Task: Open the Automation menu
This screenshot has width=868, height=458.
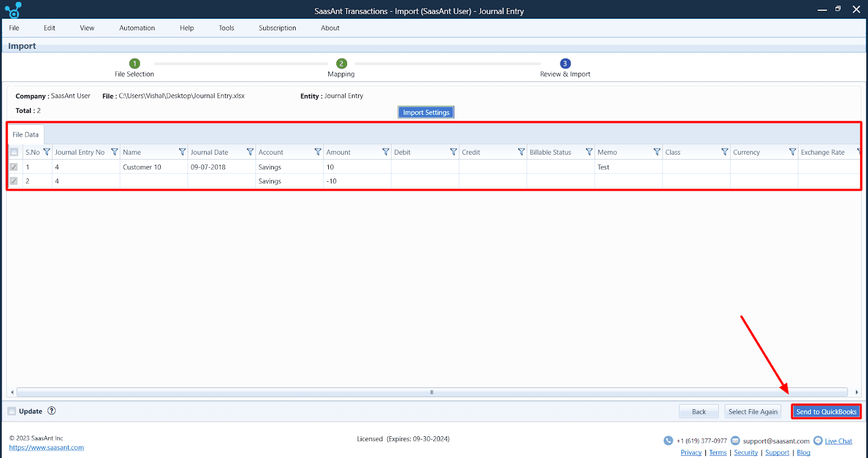Action: click(x=137, y=28)
